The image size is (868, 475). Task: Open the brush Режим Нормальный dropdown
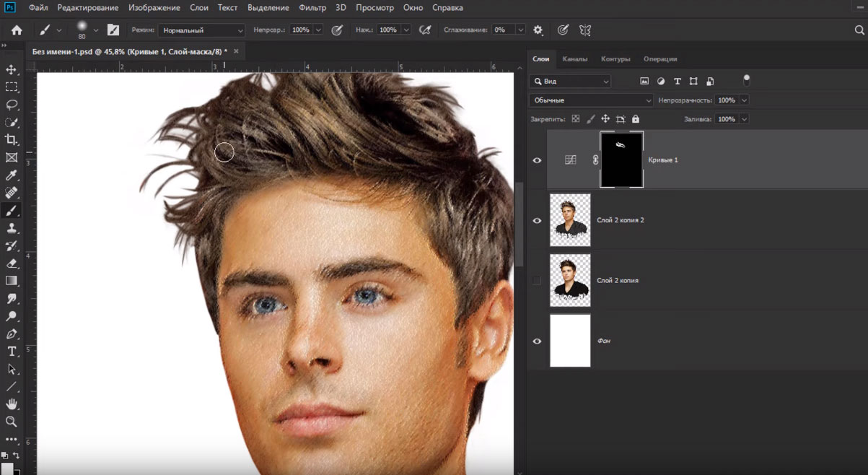[x=201, y=30]
